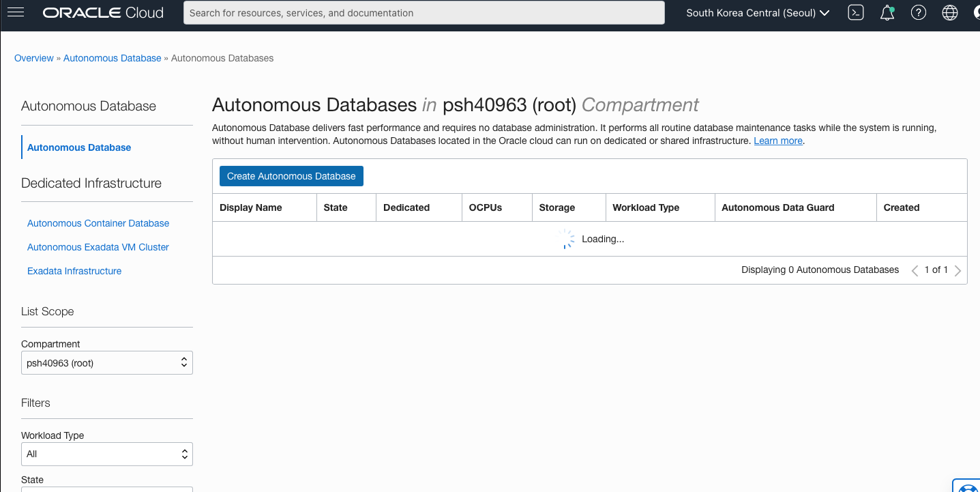Click the Filters heading
Screen dimensions: 980x492
tap(35, 403)
